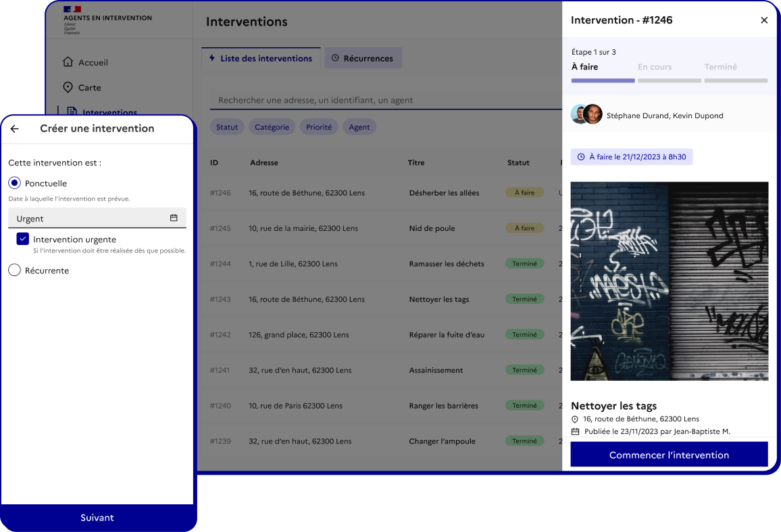Uncheck the Intervention urgente checkbox
The height and width of the screenshot is (532, 781).
[x=23, y=239]
